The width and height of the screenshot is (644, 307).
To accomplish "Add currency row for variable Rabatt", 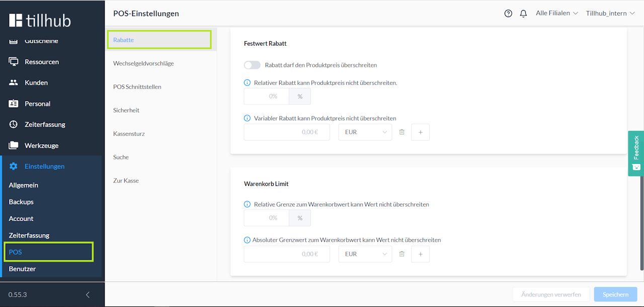I will pos(420,132).
